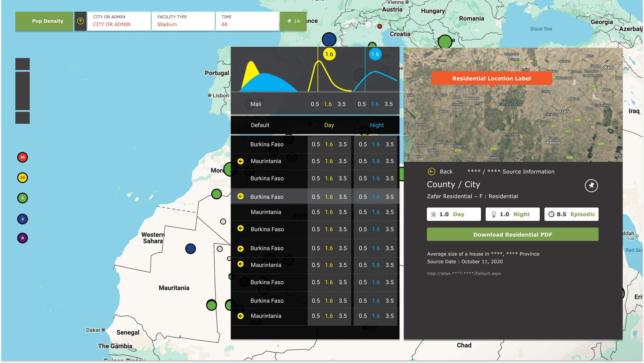Switch to the Night column tab
This screenshot has height=363, width=644.
coord(377,125)
